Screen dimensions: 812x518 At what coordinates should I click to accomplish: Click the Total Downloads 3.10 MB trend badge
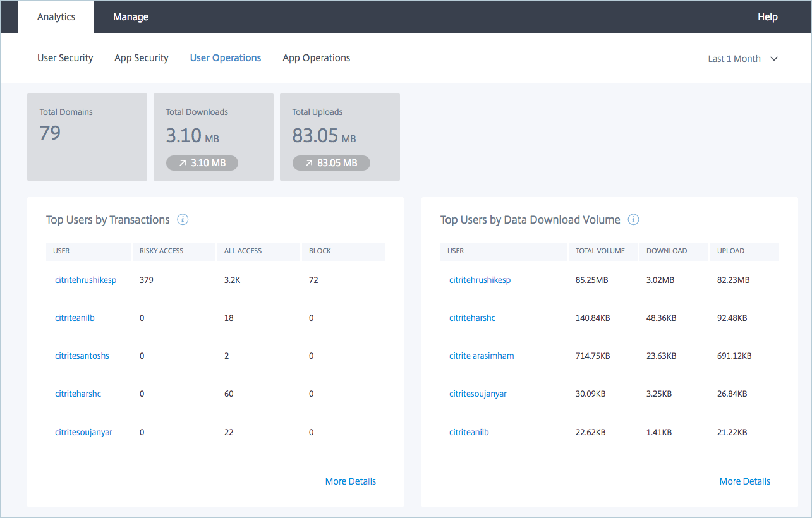202,163
